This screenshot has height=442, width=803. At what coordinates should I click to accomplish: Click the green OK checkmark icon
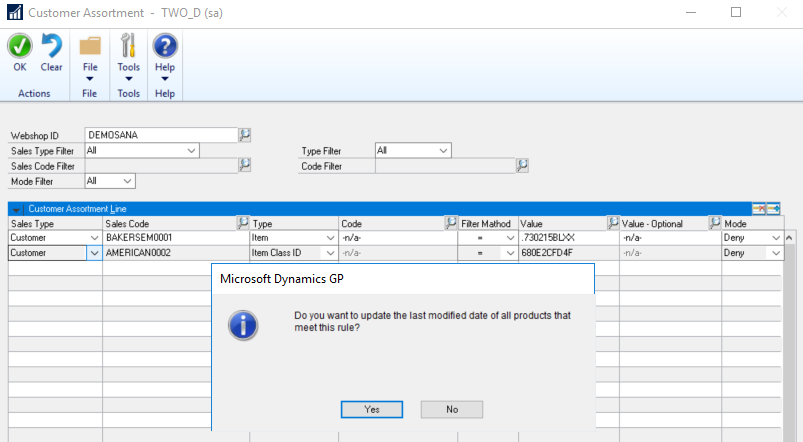click(20, 46)
